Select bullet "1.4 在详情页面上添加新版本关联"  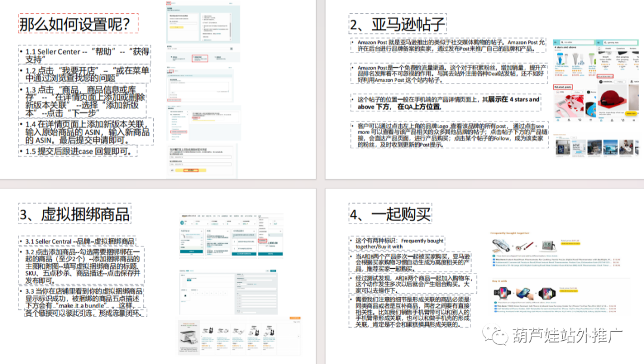86,132
